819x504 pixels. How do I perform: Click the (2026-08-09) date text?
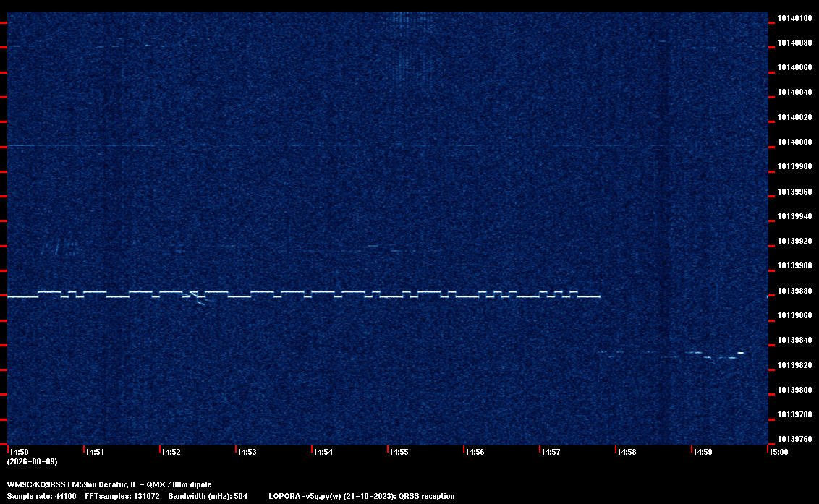[33, 461]
